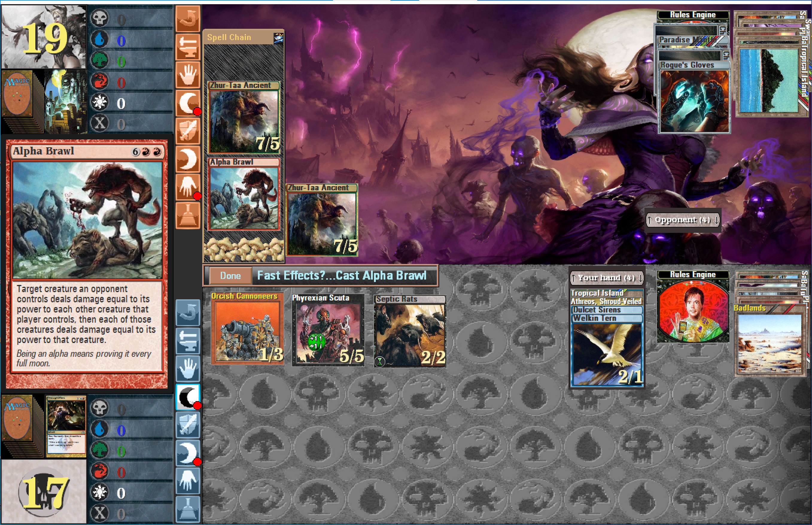Screen dimensions: 812x525
Task: Toggle opponent's second main phase moon icon
Action: [188, 159]
